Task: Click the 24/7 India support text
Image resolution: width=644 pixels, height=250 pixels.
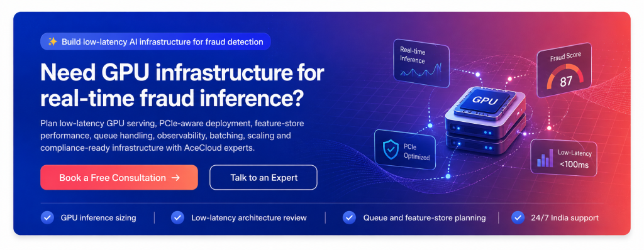Action: click(565, 217)
